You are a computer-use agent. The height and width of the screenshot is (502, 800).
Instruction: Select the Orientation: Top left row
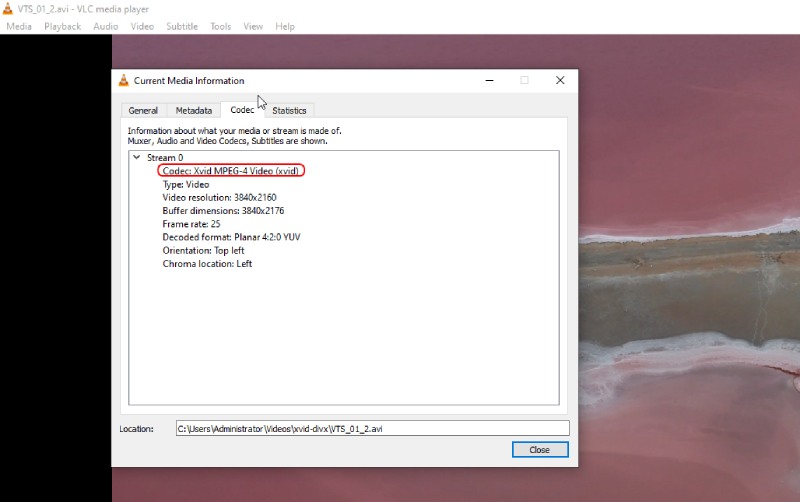pyautogui.click(x=203, y=250)
